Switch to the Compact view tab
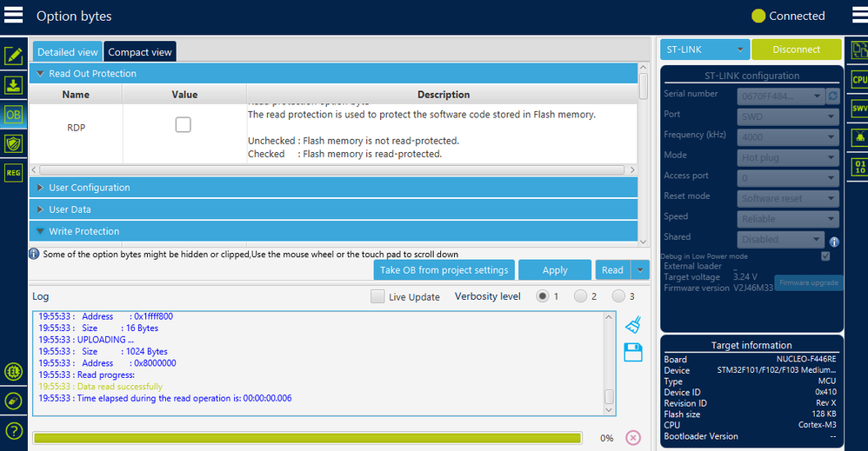Screen dimensions: 868x451 (140, 52)
